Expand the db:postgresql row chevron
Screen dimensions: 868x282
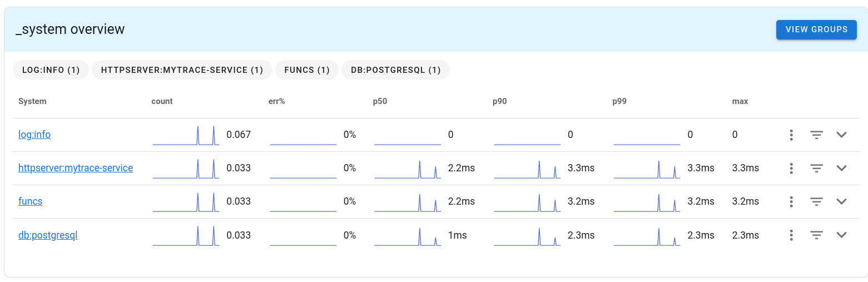pyautogui.click(x=841, y=235)
